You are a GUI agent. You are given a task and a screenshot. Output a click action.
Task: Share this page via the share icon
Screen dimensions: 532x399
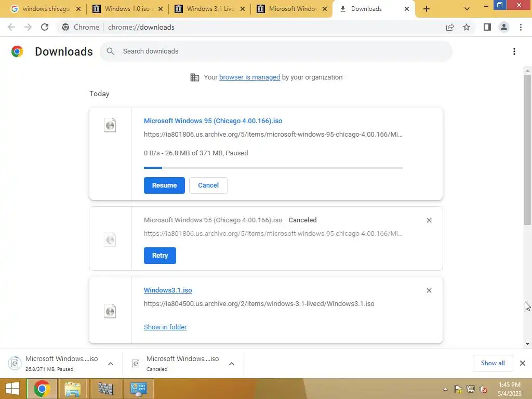point(450,27)
